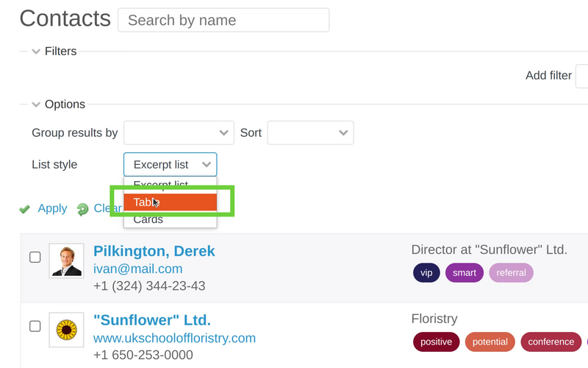Open the ivan@mail.com email link
Viewport: 588px width, 368px height.
click(x=137, y=269)
